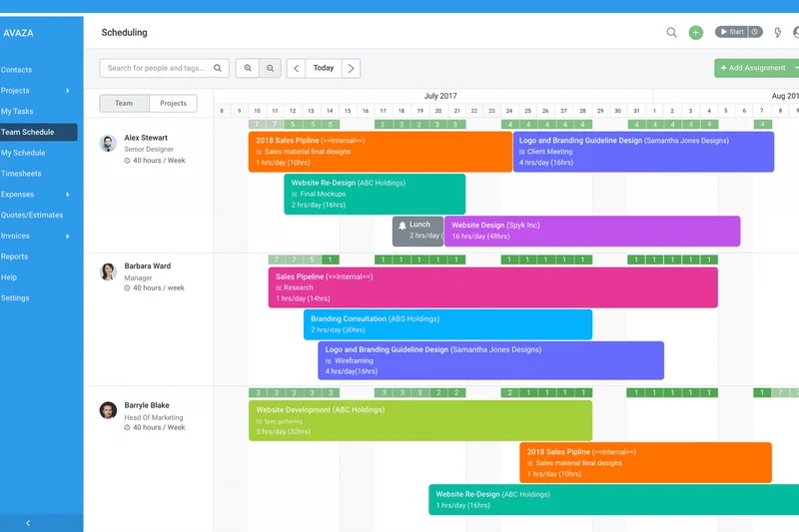Screen dimensions: 799x532
Task: Open My Tasks in the sidebar
Action: coord(17,112)
